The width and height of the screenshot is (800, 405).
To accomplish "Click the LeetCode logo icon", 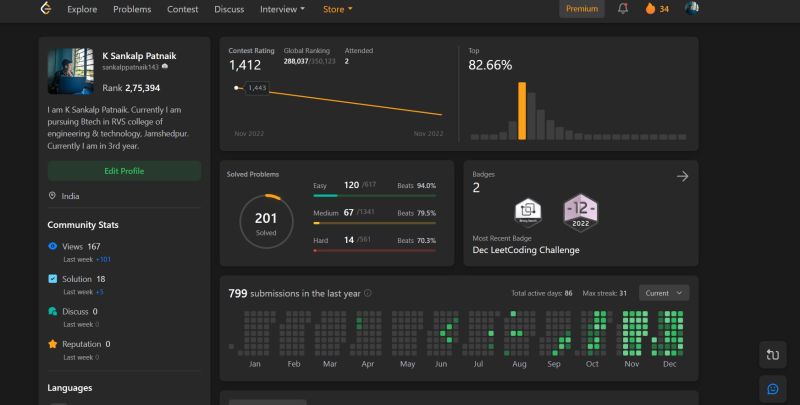I will pyautogui.click(x=46, y=8).
